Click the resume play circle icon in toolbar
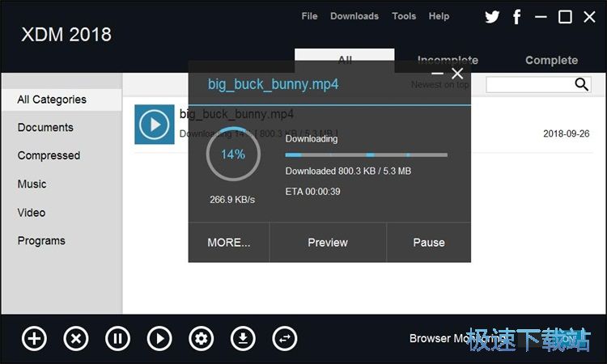607x364 pixels. [159, 339]
